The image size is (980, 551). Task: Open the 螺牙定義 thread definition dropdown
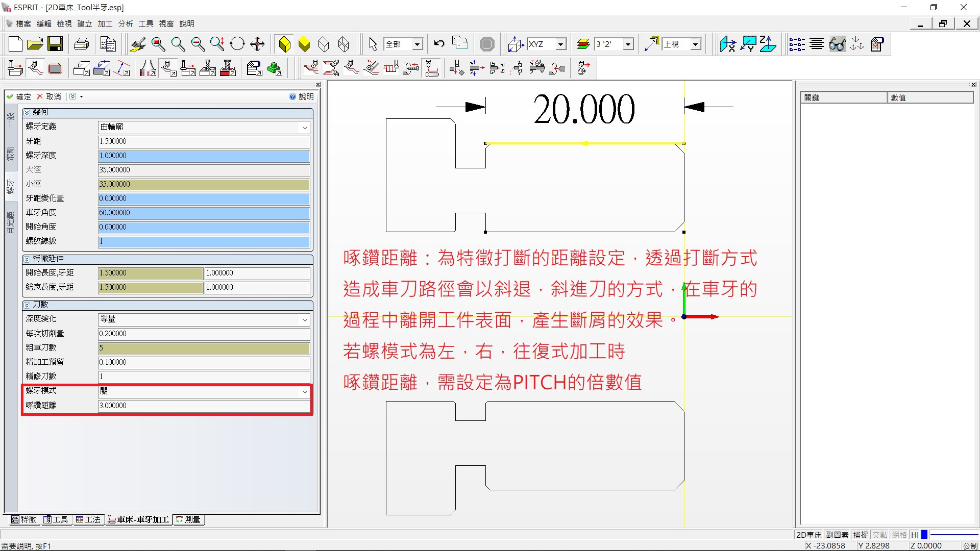point(305,127)
